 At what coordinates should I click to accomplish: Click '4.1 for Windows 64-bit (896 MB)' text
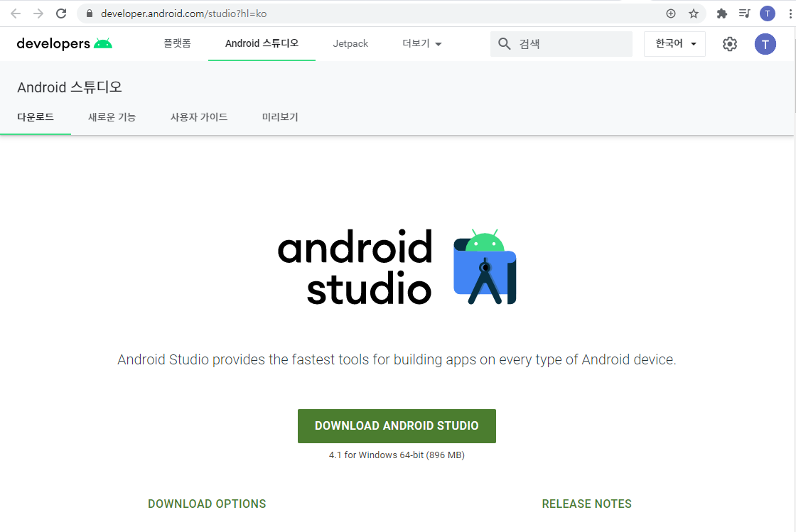(397, 455)
